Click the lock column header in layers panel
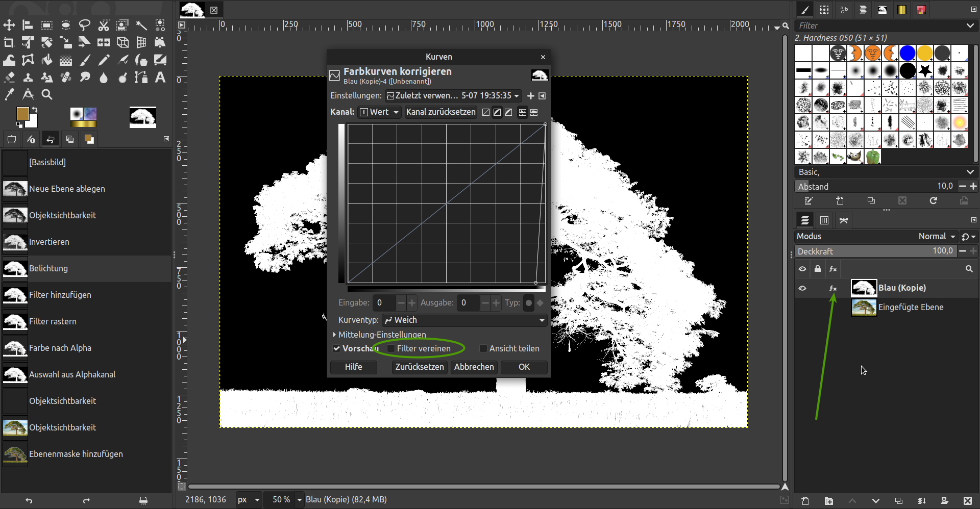Image resolution: width=980 pixels, height=509 pixels. tap(818, 269)
